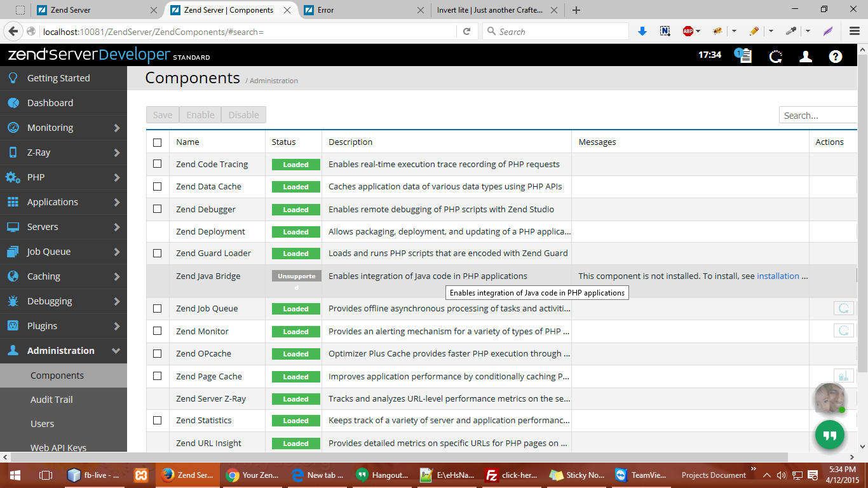Check the Zend Monitor checkbox

click(x=158, y=331)
